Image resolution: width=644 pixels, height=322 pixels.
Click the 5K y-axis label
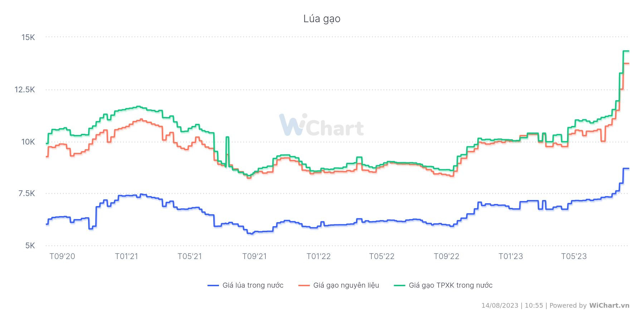click(30, 246)
